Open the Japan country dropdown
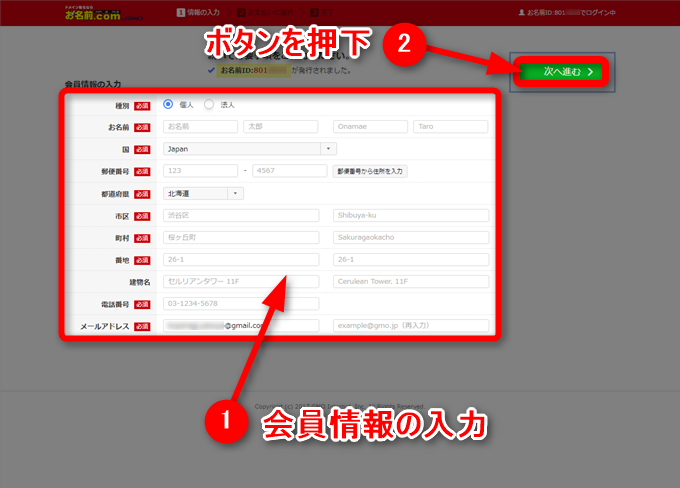Image resolution: width=680 pixels, height=488 pixels. click(x=250, y=149)
